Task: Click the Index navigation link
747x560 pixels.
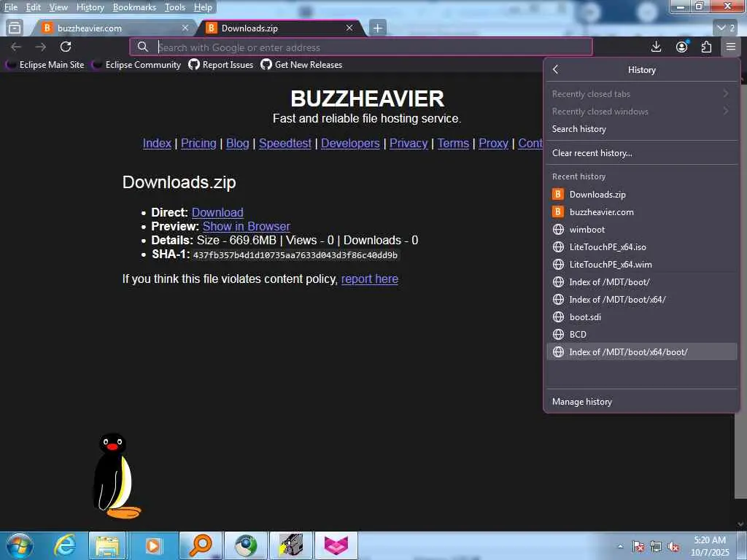Action: [x=157, y=144]
